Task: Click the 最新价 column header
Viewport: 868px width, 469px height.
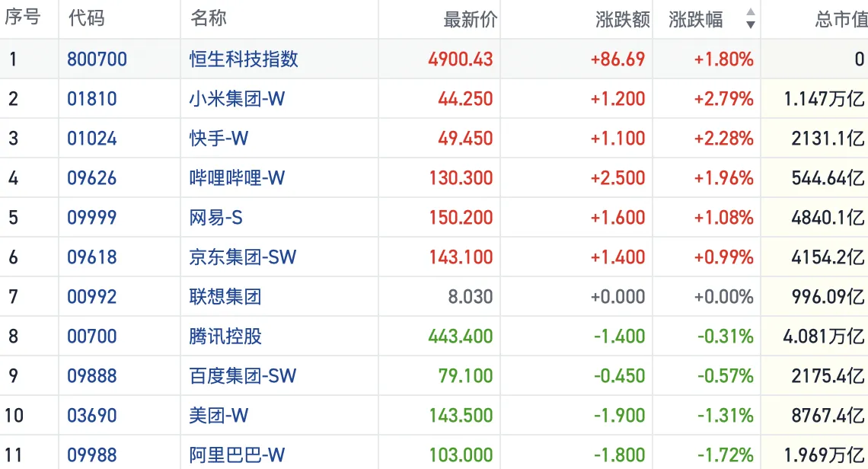Action: pos(470,20)
